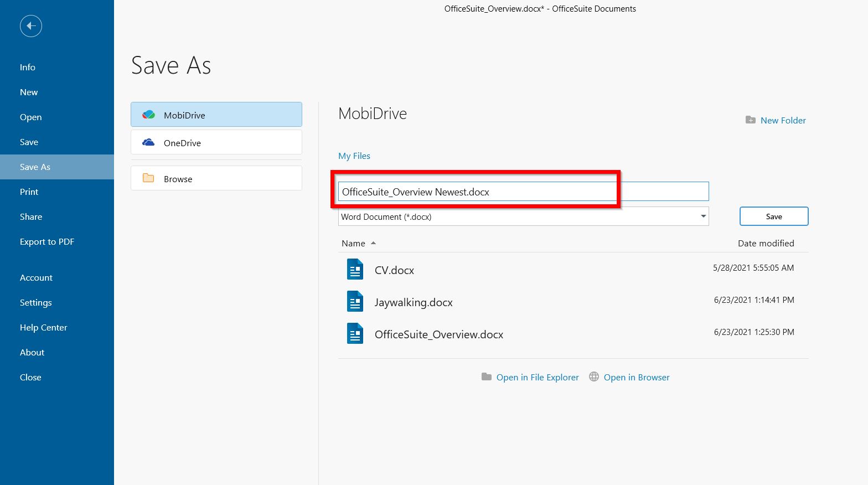The image size is (868, 485).
Task: Click the Open in File Explorer folder icon
Action: (x=487, y=376)
